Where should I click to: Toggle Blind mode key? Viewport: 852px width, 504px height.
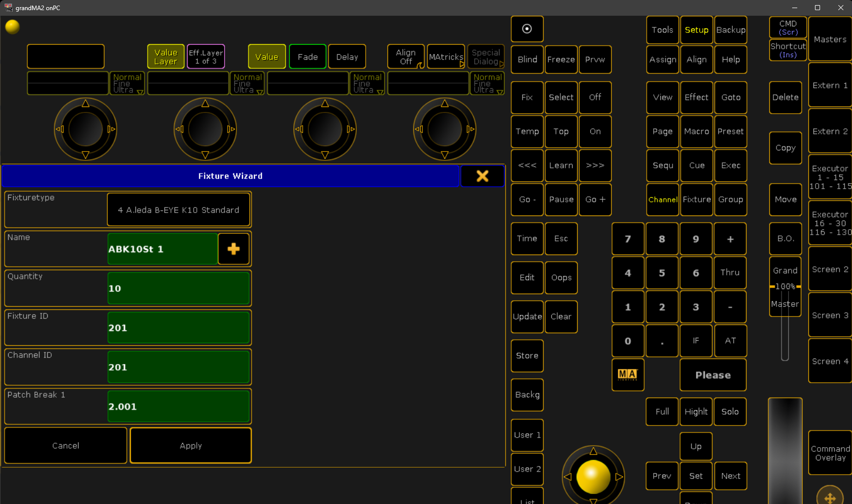coord(527,59)
